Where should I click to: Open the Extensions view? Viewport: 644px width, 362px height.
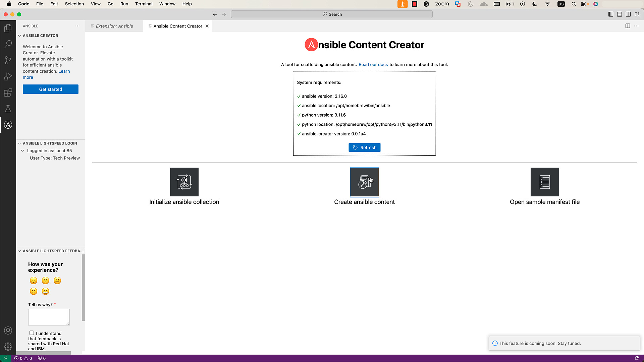[8, 93]
